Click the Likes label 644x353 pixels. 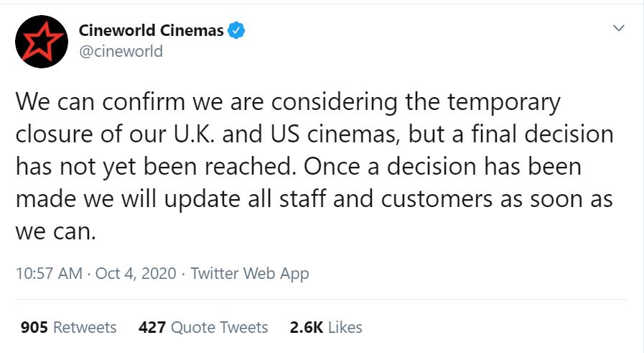345,327
